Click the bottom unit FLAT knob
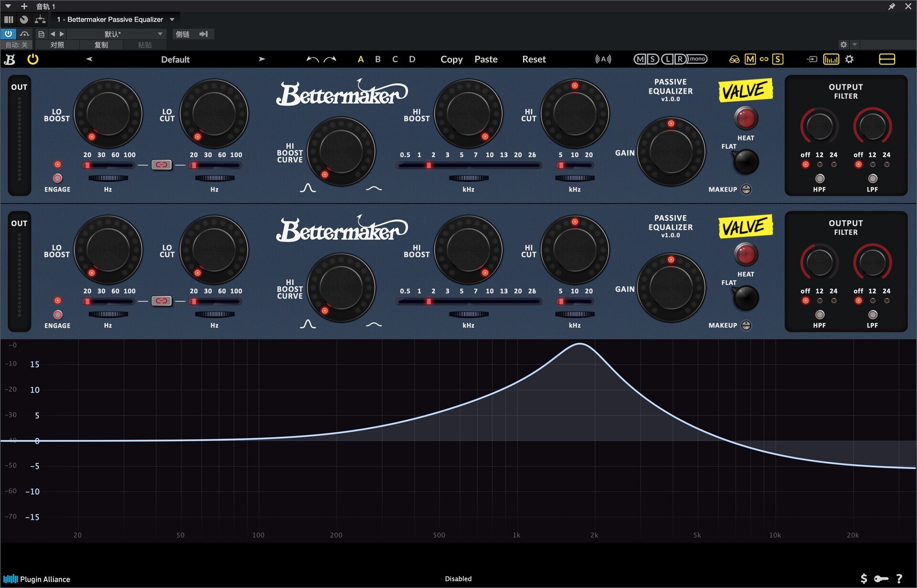The height and width of the screenshot is (588, 917). 746,298
